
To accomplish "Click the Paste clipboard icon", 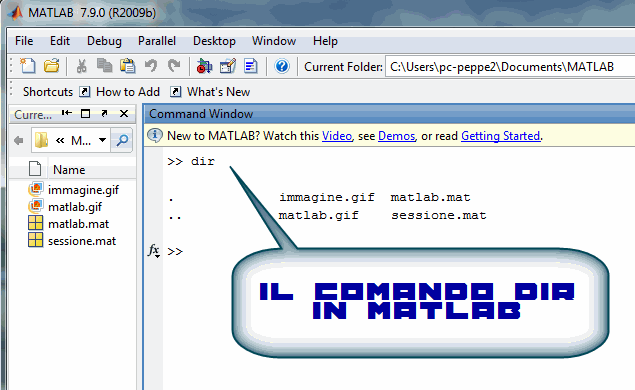I will click(x=128, y=66).
